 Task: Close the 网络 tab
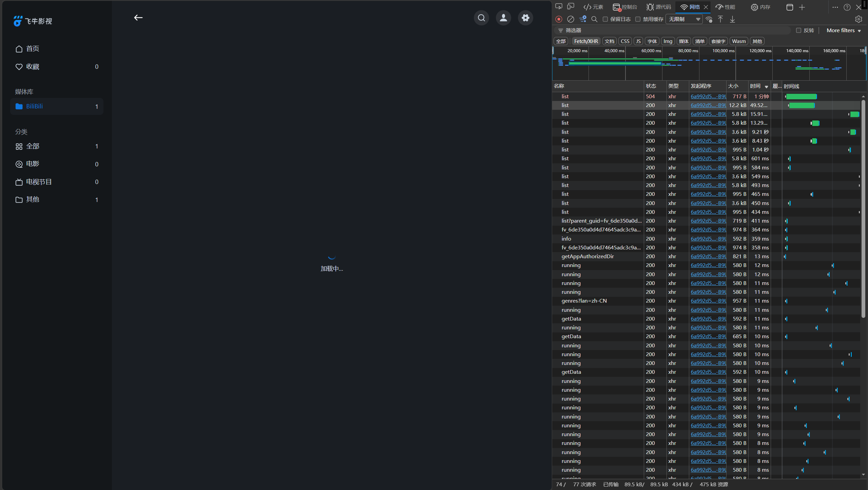pyautogui.click(x=706, y=7)
